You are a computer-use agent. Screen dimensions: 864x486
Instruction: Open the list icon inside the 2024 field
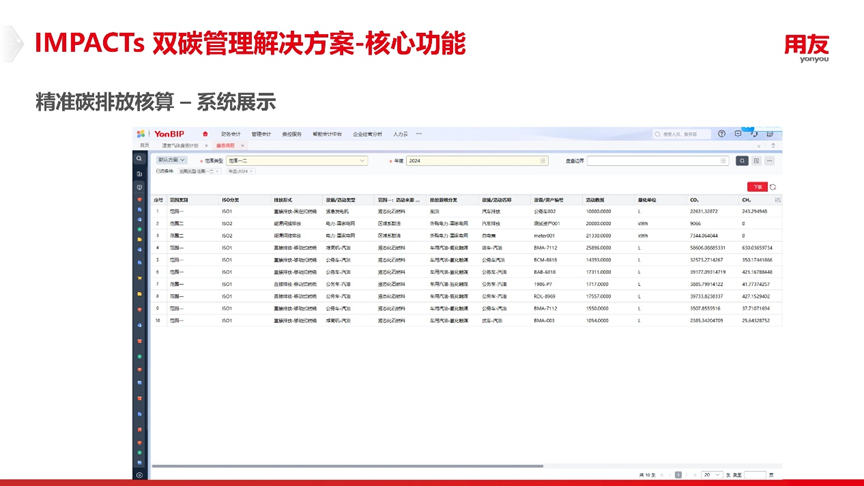tap(543, 161)
